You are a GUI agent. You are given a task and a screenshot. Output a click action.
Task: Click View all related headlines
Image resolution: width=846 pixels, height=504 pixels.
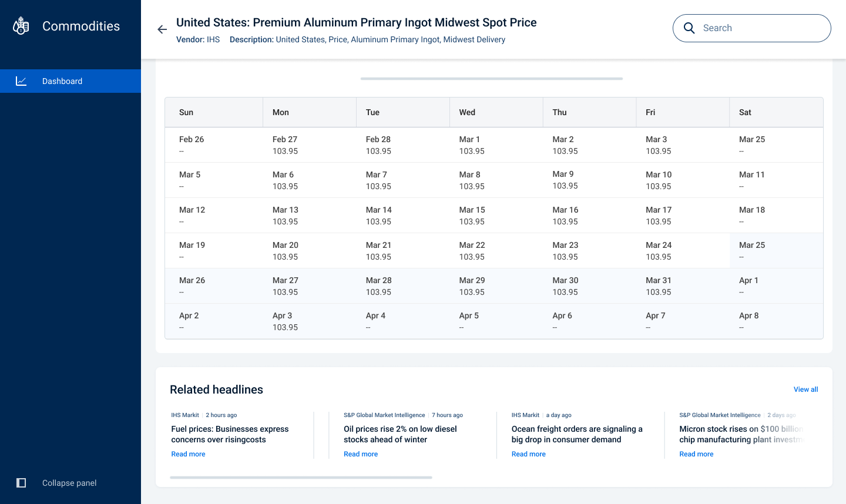(x=805, y=389)
